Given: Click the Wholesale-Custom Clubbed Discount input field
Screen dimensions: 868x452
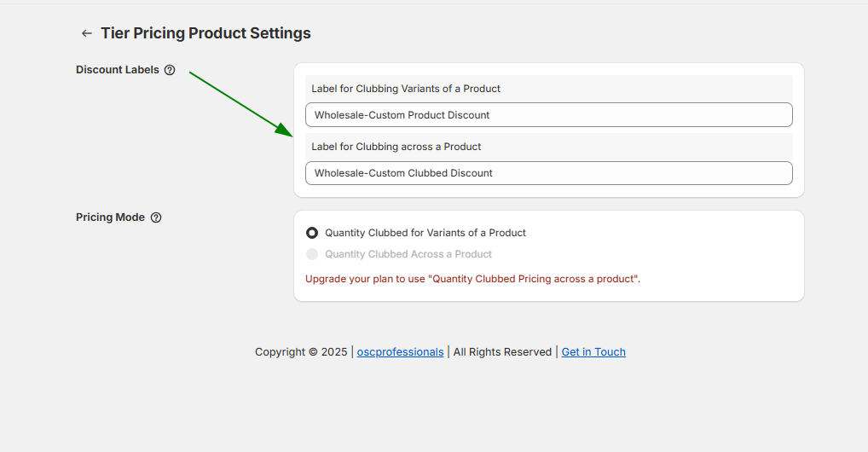Looking at the screenshot, I should [x=548, y=173].
